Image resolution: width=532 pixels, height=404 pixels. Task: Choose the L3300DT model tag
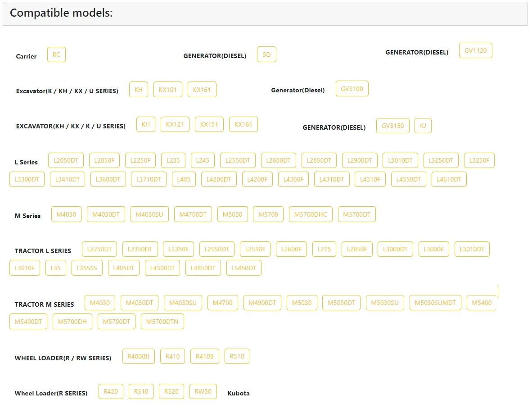(x=27, y=180)
